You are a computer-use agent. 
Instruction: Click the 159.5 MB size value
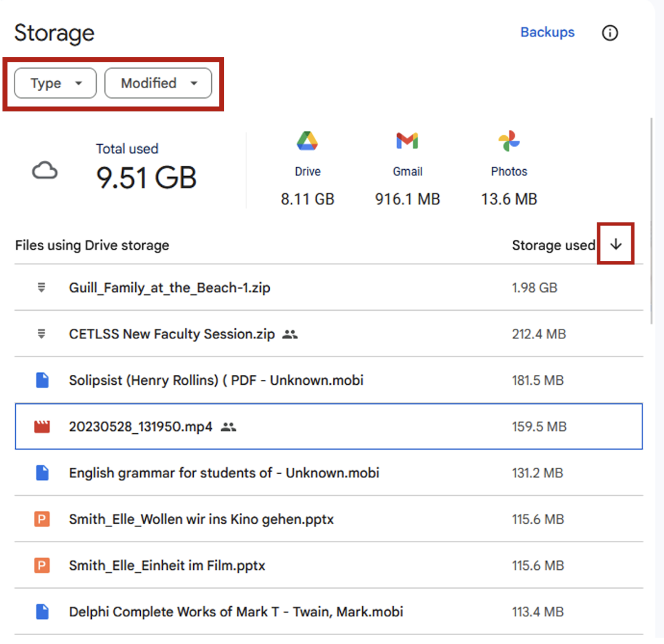tap(539, 426)
